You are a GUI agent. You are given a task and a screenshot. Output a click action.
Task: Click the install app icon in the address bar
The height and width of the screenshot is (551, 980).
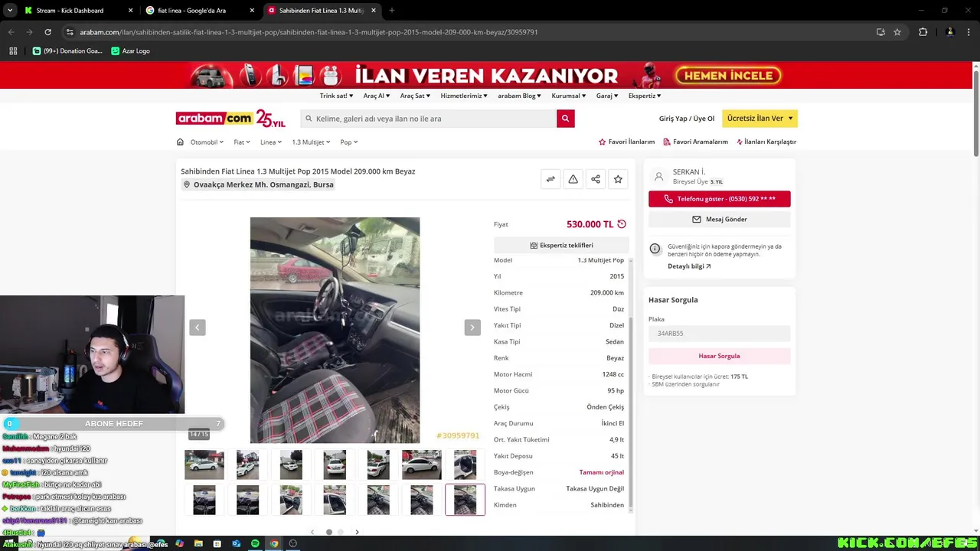(880, 32)
